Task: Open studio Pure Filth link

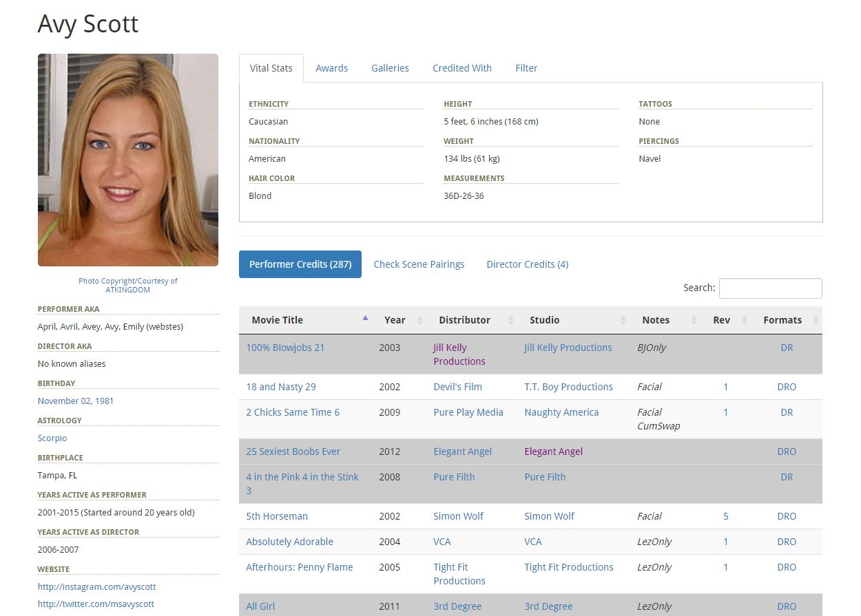Action: coord(545,477)
